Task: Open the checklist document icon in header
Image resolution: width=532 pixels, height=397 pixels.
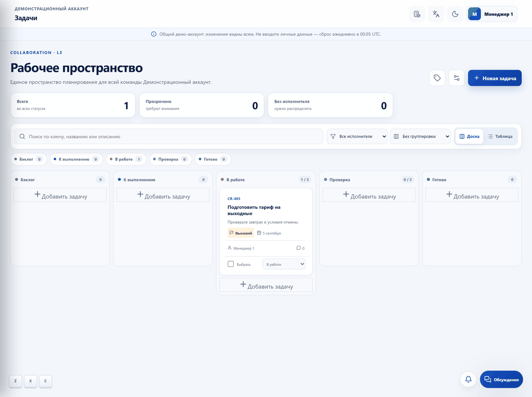Action: pos(417,14)
